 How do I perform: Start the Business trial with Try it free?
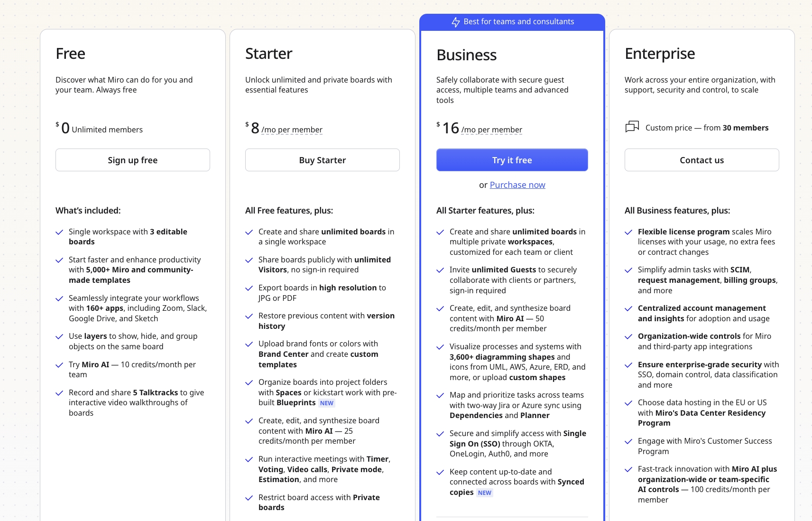pos(512,160)
